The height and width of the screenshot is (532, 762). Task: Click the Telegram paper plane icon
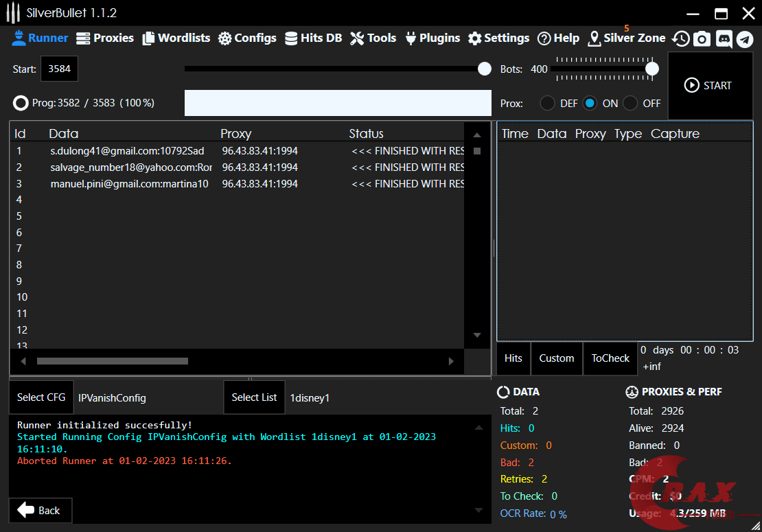(x=745, y=39)
